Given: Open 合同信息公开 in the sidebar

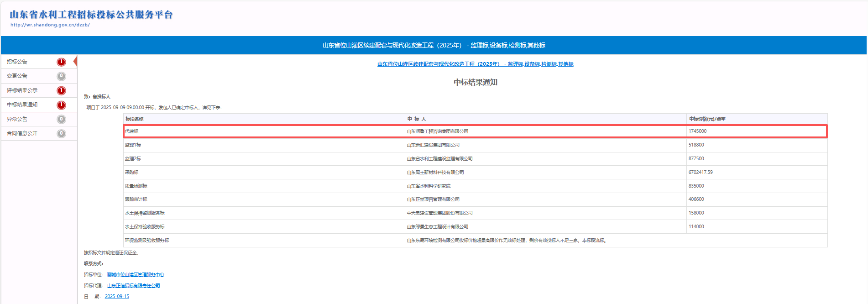Looking at the screenshot, I should click(22, 133).
